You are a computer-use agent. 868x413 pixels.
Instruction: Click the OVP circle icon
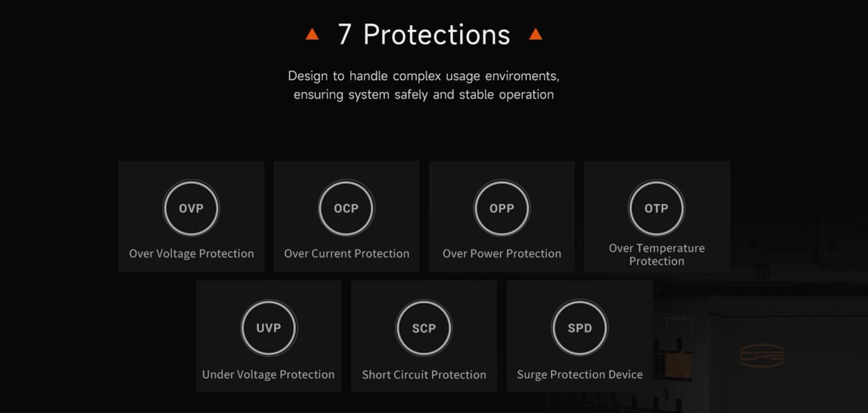[x=191, y=208]
